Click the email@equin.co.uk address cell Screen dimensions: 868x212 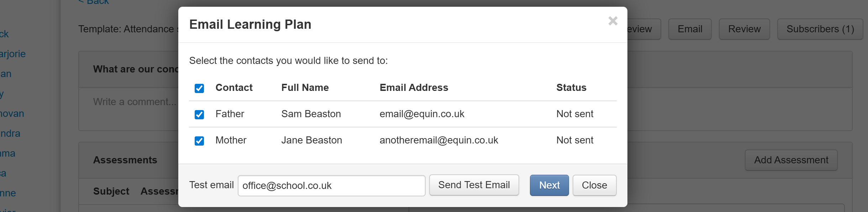pyautogui.click(x=422, y=114)
